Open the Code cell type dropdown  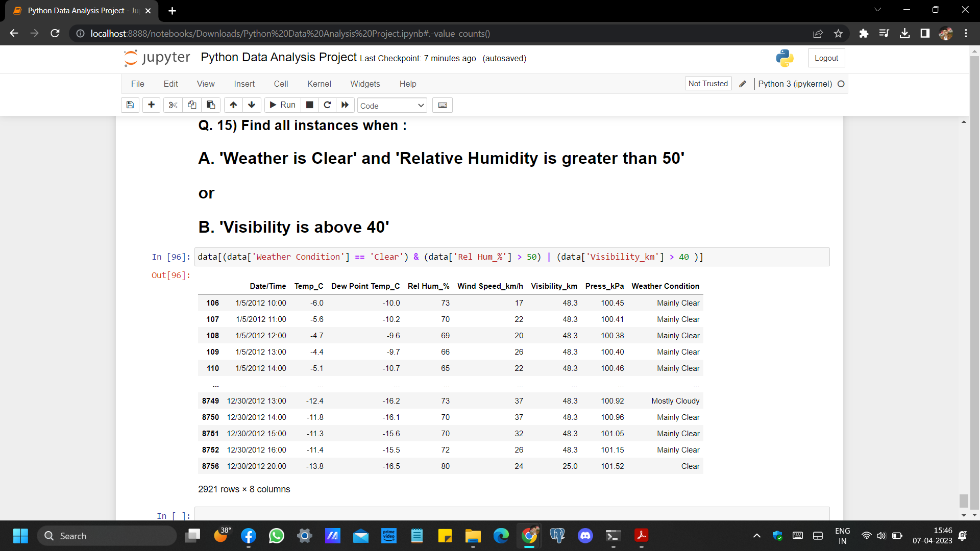pyautogui.click(x=392, y=106)
